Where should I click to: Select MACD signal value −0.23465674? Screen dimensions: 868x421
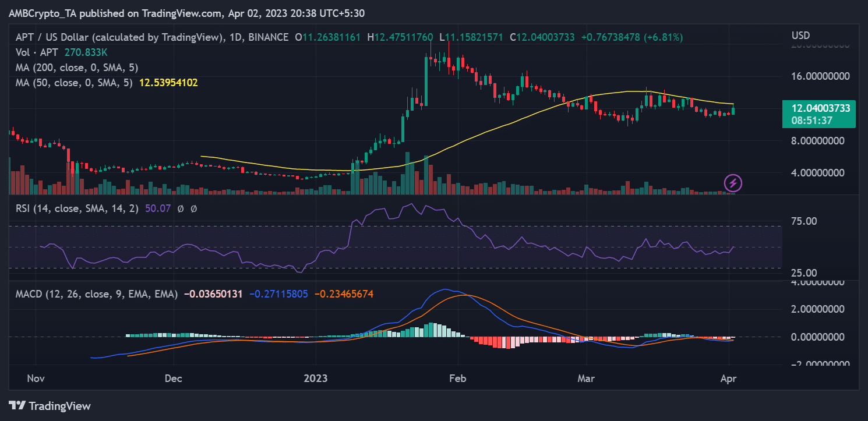pos(344,295)
